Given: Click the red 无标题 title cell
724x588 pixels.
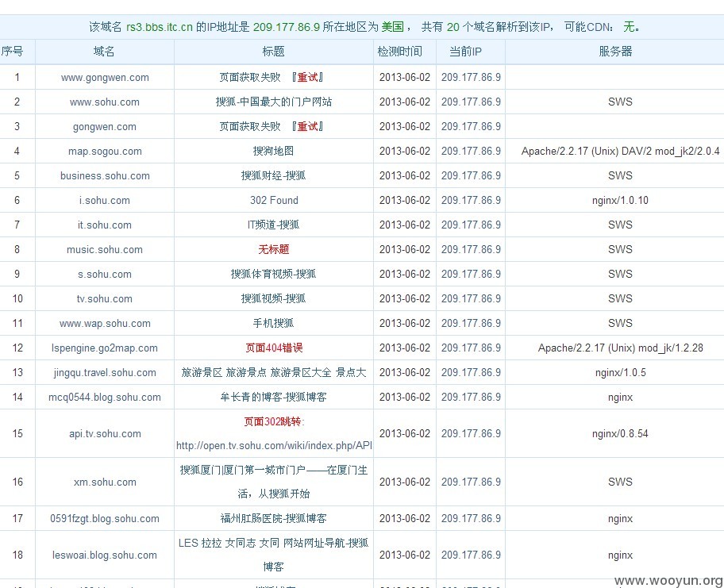Looking at the screenshot, I should (273, 249).
